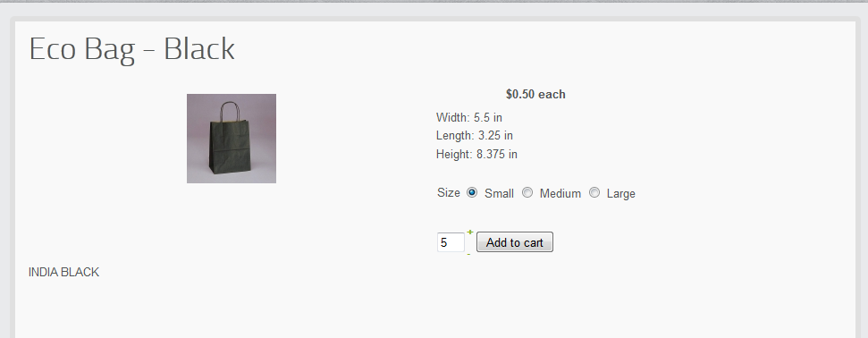The height and width of the screenshot is (338, 868).
Task: Click the 'Small' label text
Action: tap(499, 193)
